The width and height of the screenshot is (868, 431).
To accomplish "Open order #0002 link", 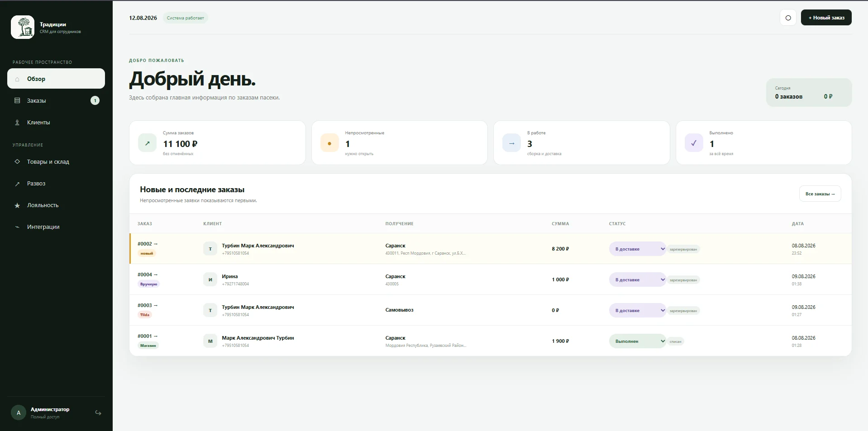I will coord(148,244).
